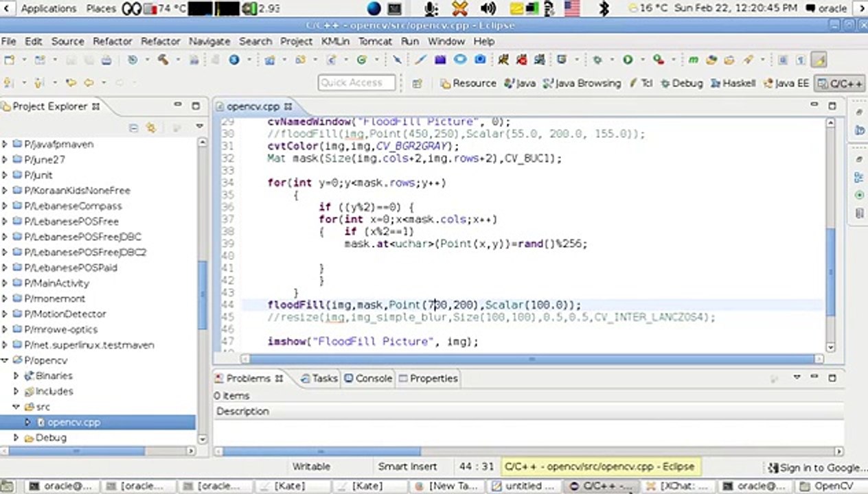Select the opencv.cpp editor tab
Viewport: 868px width, 494px height.
coord(253,106)
